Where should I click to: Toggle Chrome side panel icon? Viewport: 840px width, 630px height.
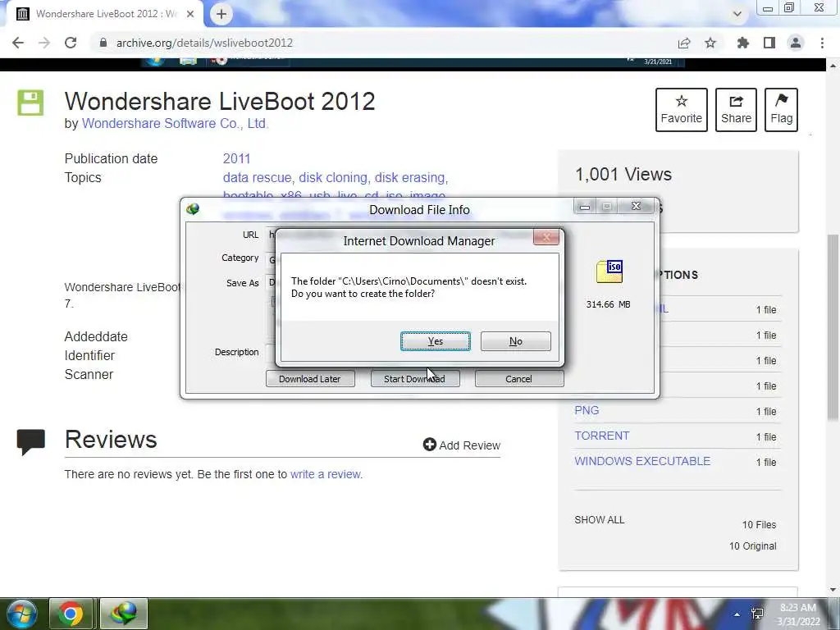769,43
